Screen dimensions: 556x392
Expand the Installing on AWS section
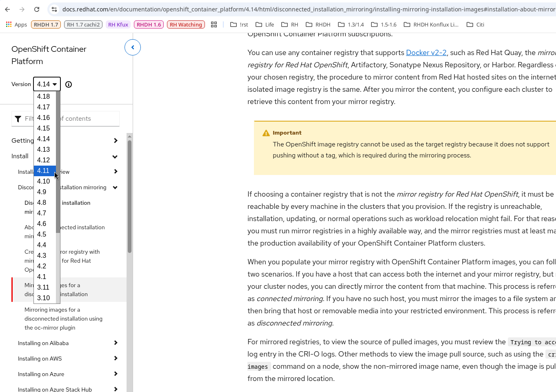pyautogui.click(x=116, y=359)
